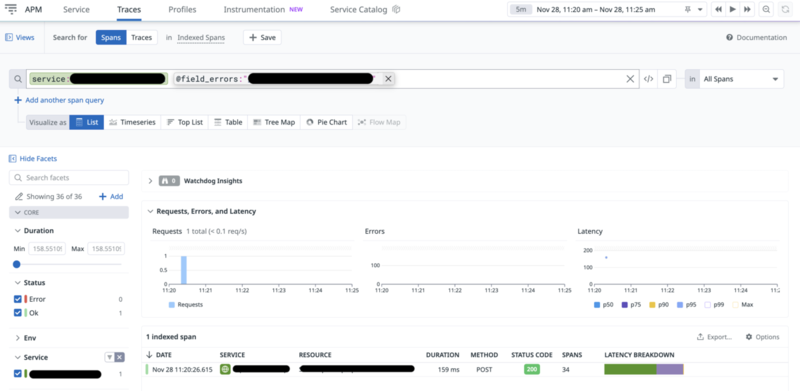Expand the Watchdog Insights section
This screenshot has width=800, height=391.
[151, 181]
